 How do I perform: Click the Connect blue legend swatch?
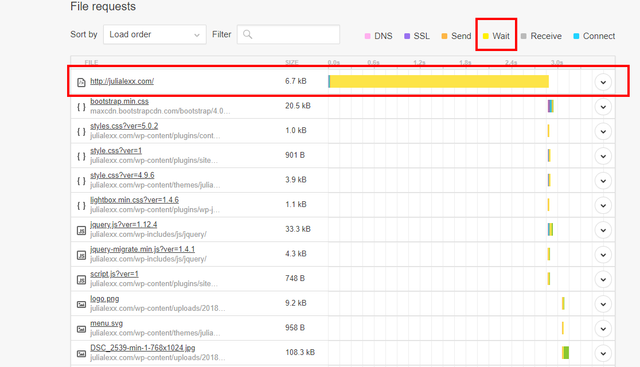click(x=576, y=36)
